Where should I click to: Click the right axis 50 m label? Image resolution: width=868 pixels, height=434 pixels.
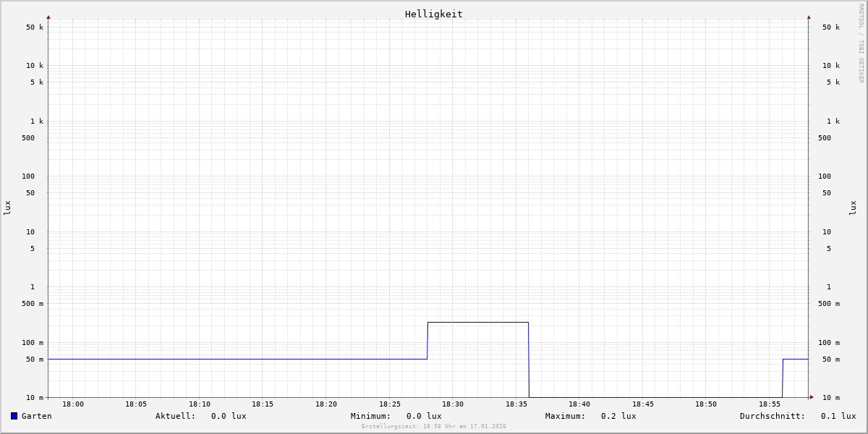point(831,359)
